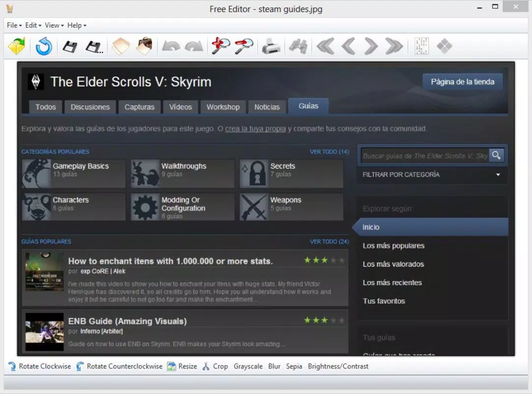Redo the edit with right curved arrow

(194, 46)
